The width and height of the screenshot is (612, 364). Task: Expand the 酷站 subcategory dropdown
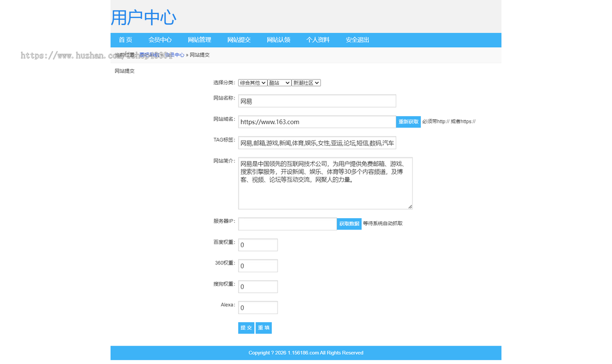point(279,83)
